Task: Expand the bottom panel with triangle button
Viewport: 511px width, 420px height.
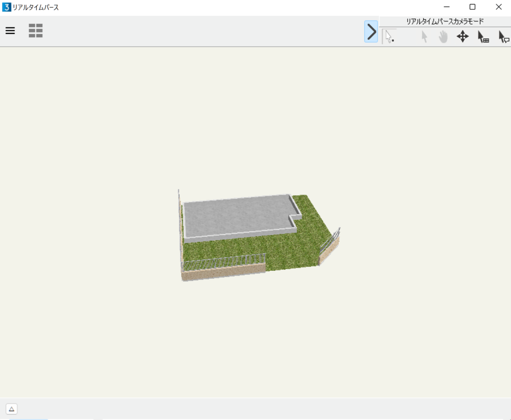Action: (12, 409)
